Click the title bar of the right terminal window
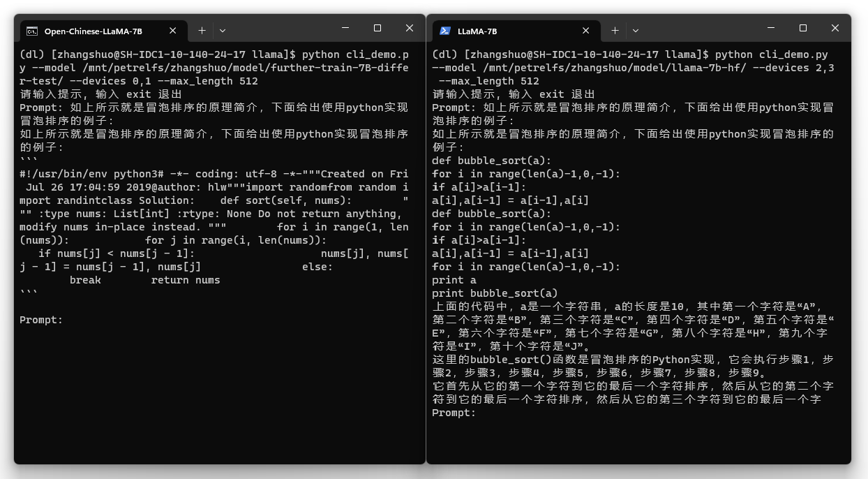 click(x=698, y=28)
